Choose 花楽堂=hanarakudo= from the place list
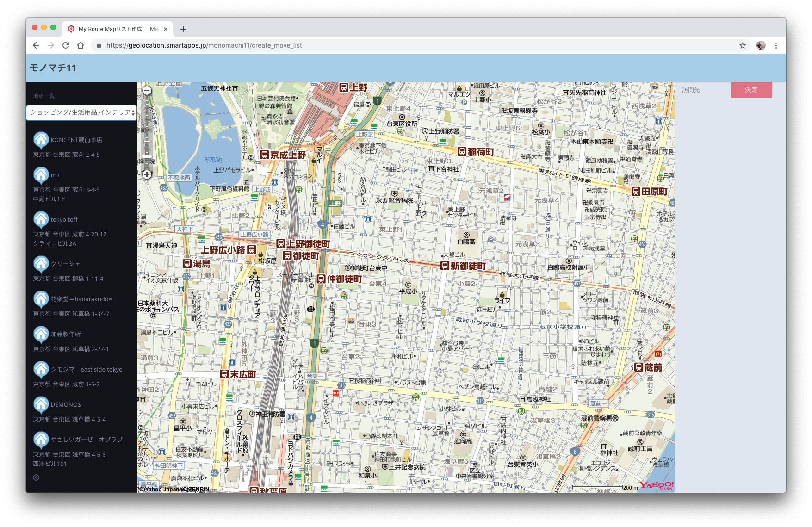The width and height of the screenshot is (812, 527). (81, 299)
